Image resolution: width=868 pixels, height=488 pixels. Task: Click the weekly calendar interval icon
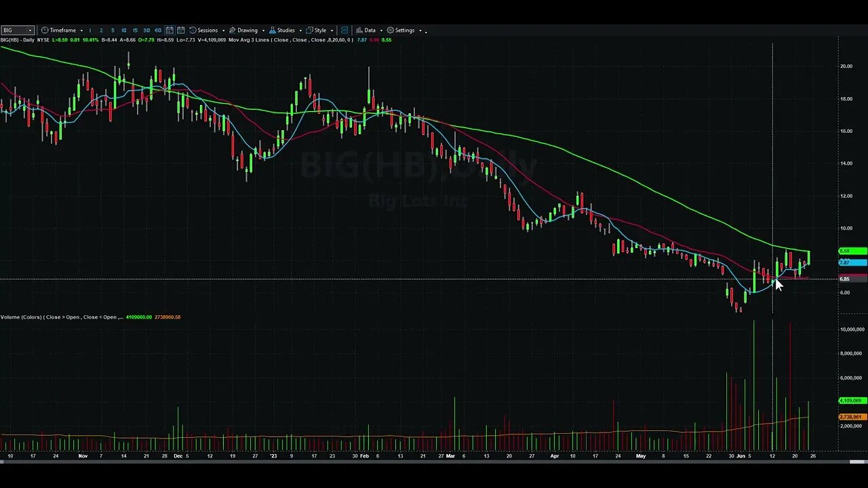(x=181, y=30)
